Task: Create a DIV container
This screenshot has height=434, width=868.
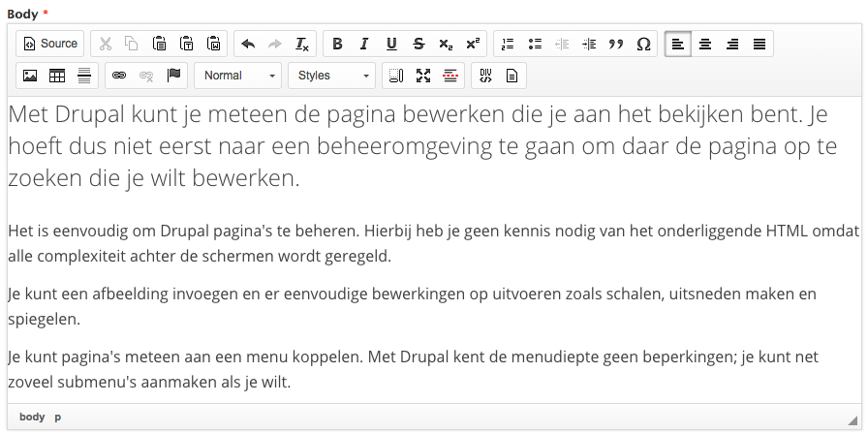Action: (x=485, y=76)
